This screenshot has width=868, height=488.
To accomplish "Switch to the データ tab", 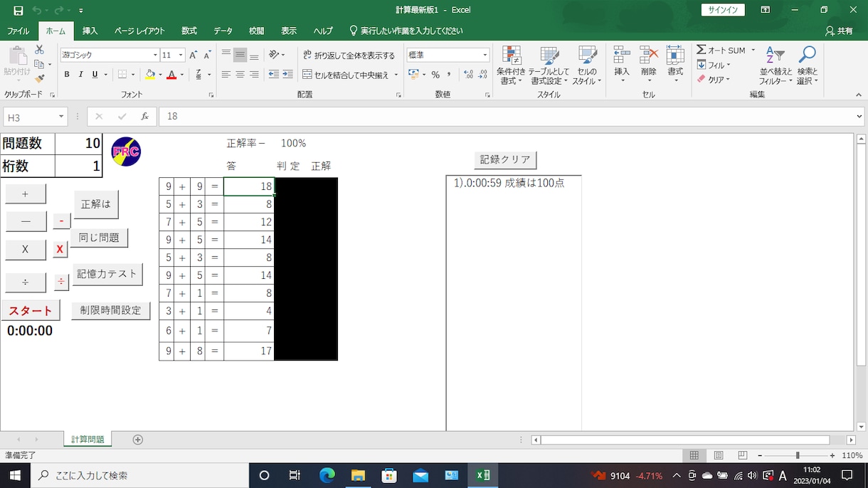I will [223, 31].
